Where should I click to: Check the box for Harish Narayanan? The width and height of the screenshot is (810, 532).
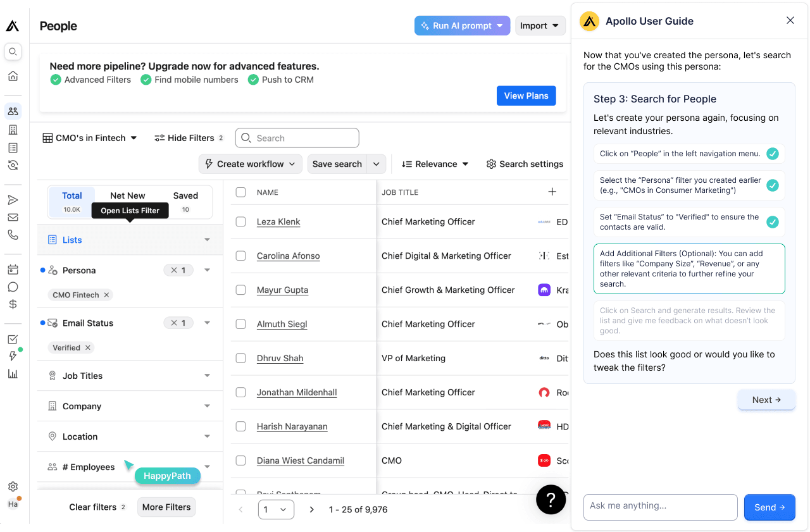(240, 426)
